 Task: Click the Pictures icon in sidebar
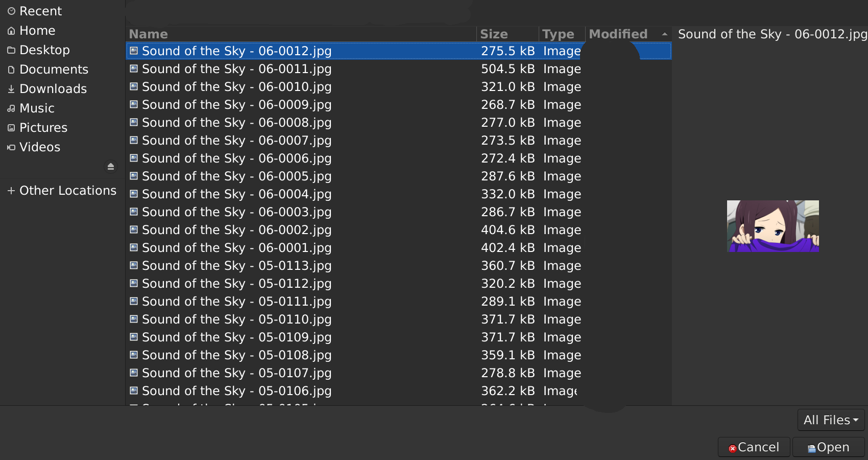click(11, 128)
